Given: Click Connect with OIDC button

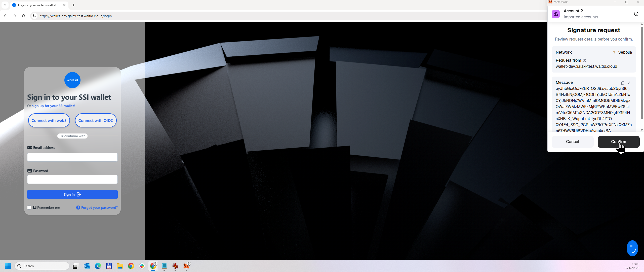Looking at the screenshot, I should 96,120.
